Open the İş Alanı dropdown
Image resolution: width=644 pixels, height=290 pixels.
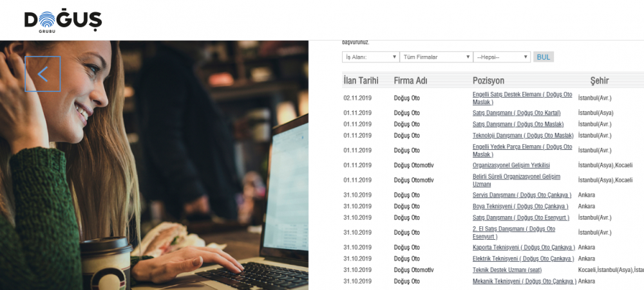click(370, 57)
